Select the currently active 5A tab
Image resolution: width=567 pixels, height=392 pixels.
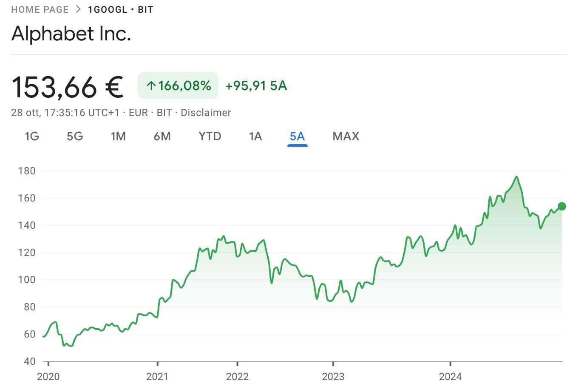(x=297, y=136)
